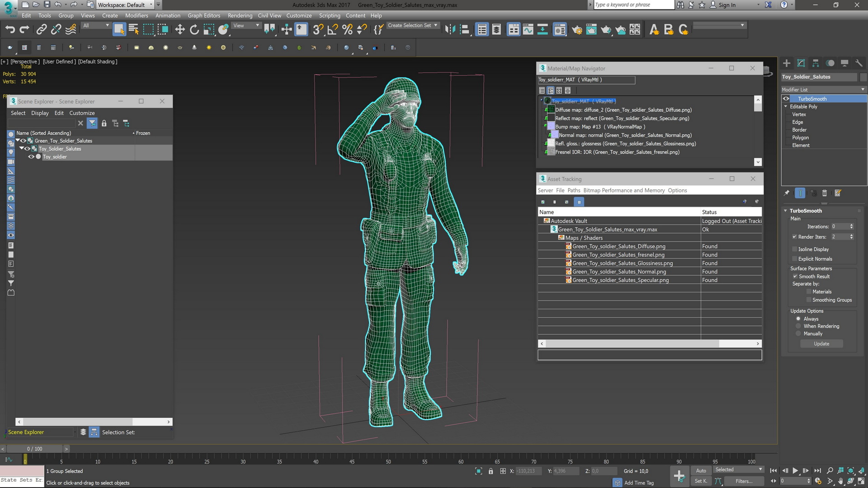Viewport: 868px width, 488px height.
Task: Choose the Select and Move tool
Action: click(x=179, y=29)
